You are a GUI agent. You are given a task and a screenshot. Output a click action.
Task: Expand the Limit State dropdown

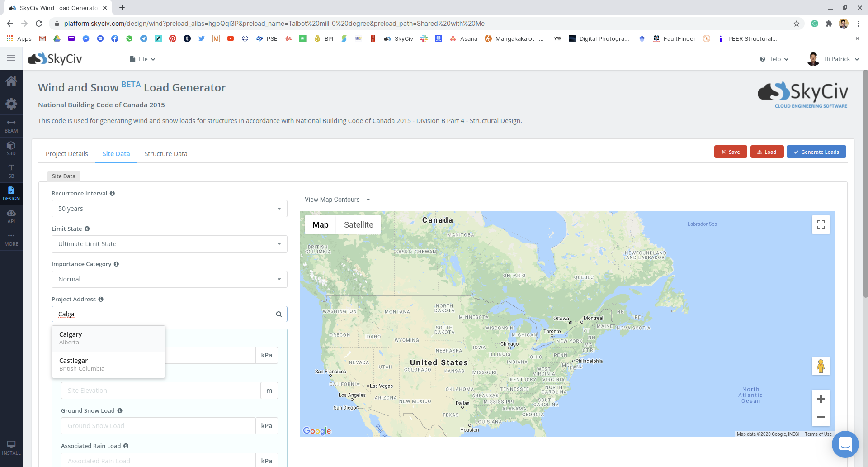[x=169, y=244]
